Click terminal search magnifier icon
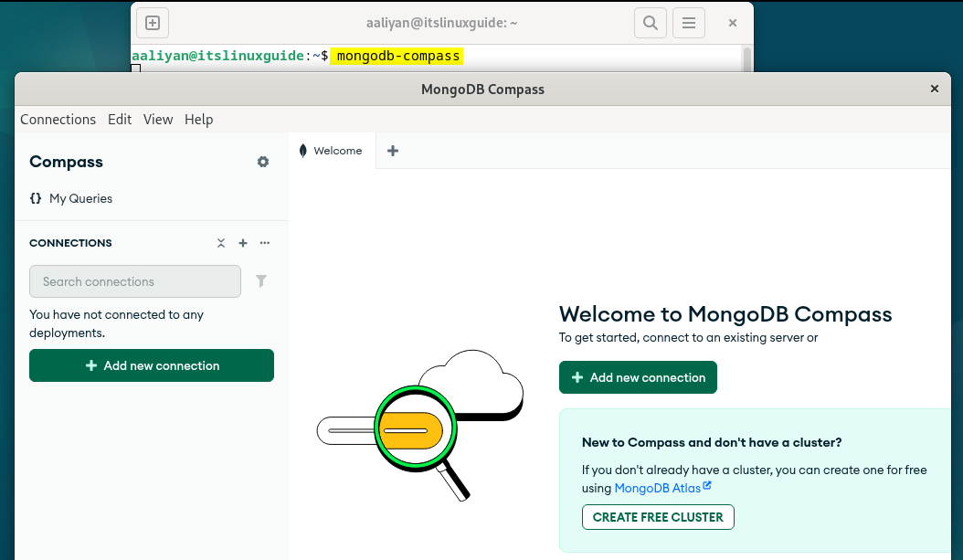The image size is (963, 560). (x=650, y=23)
